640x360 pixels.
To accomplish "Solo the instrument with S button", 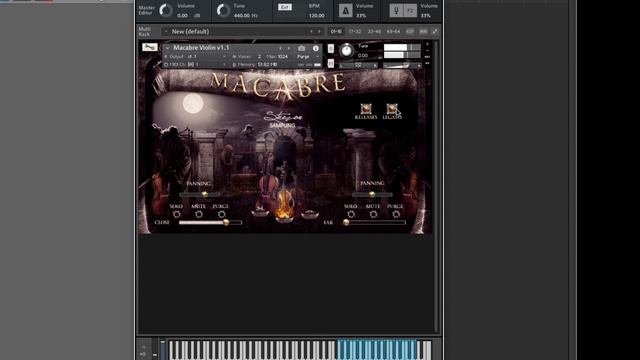I will click(331, 49).
